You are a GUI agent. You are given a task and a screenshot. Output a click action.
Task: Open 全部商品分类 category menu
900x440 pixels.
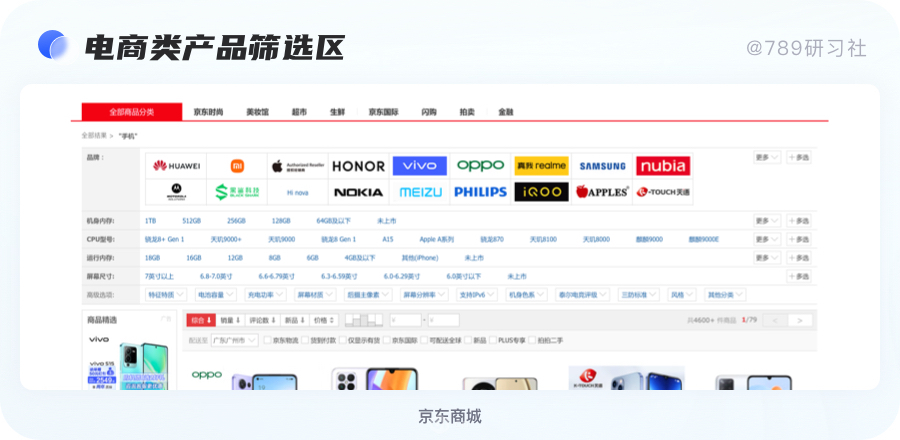pos(132,112)
